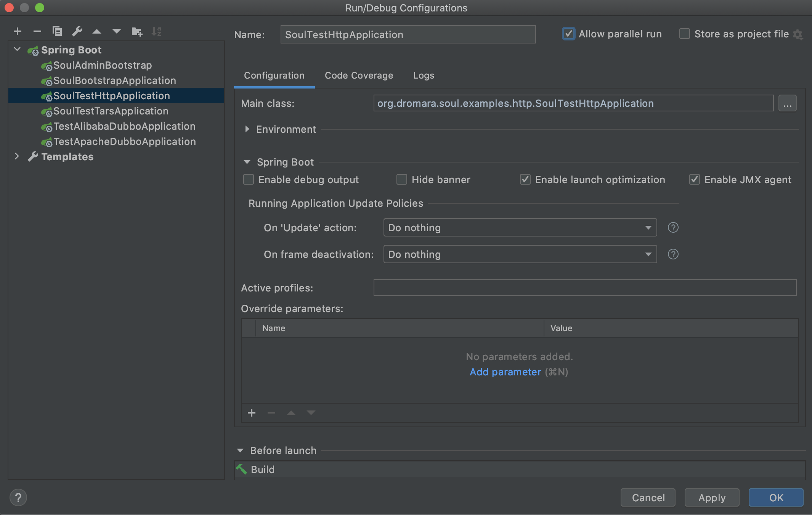The height and width of the screenshot is (515, 812).
Task: Click the copy configuration icon
Action: point(56,31)
